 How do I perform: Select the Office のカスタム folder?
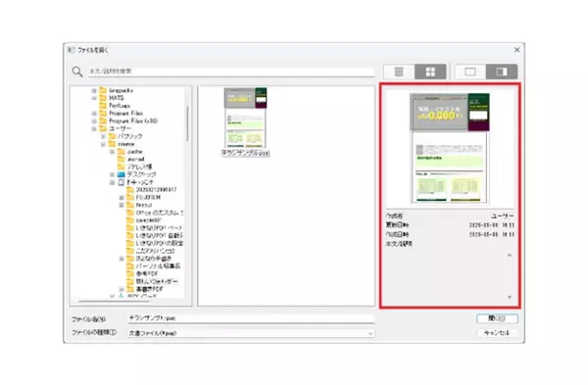[160, 213]
